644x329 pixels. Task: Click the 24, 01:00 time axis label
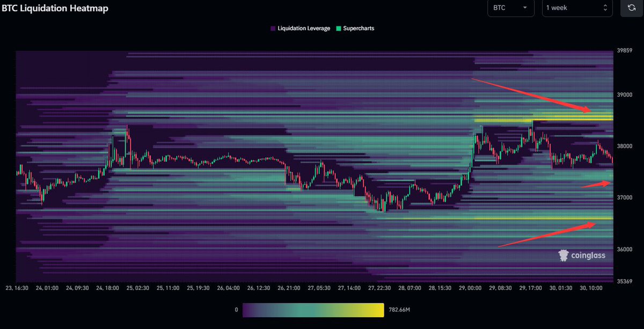pyautogui.click(x=47, y=289)
